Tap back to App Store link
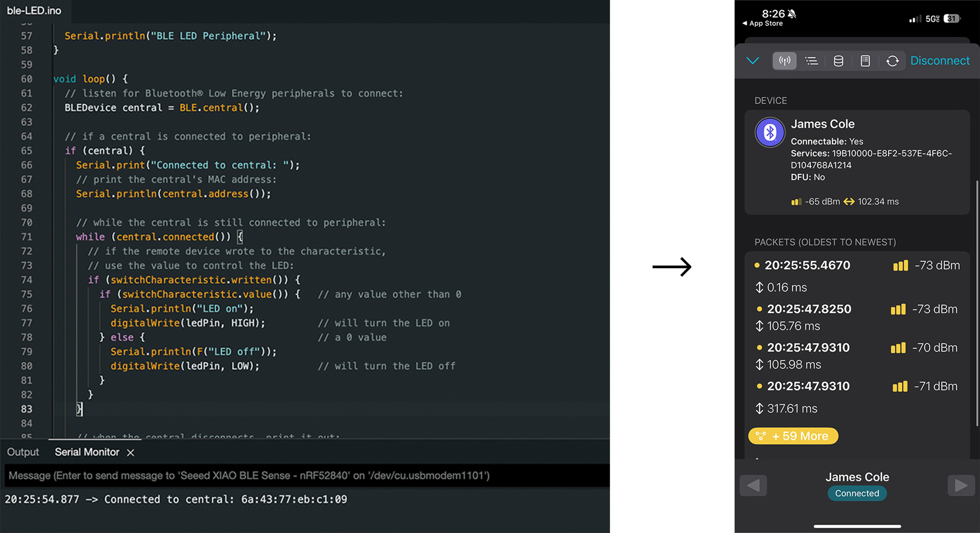This screenshot has height=533, width=980. coord(762,23)
